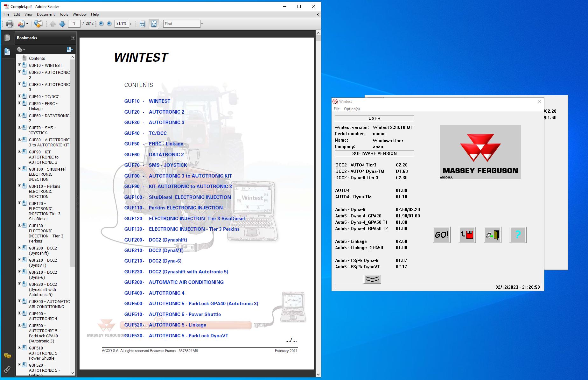Expand the GUF10 - WINTEST bookmark

(19, 65)
